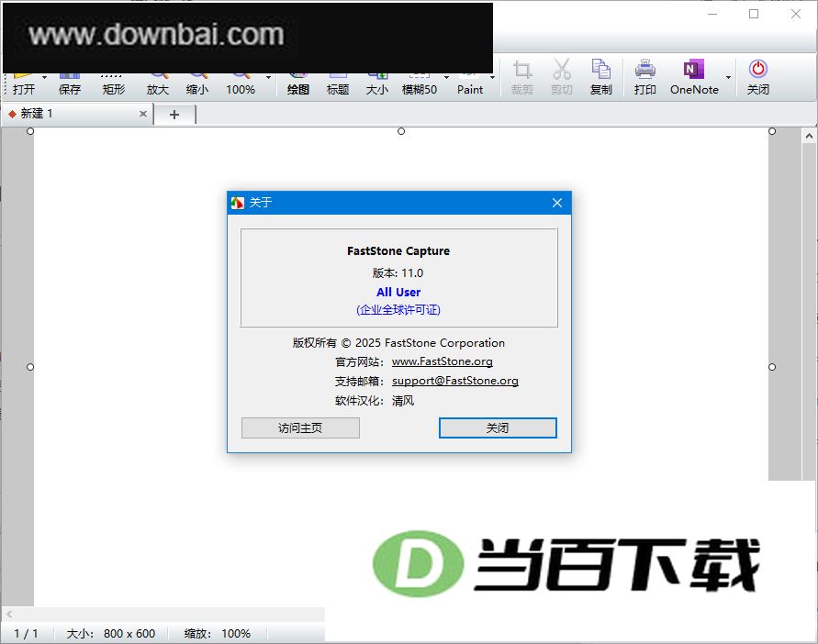The height and width of the screenshot is (644, 818).
Task: Expand the dropdown arrow beside 打开
Action: click(x=44, y=78)
